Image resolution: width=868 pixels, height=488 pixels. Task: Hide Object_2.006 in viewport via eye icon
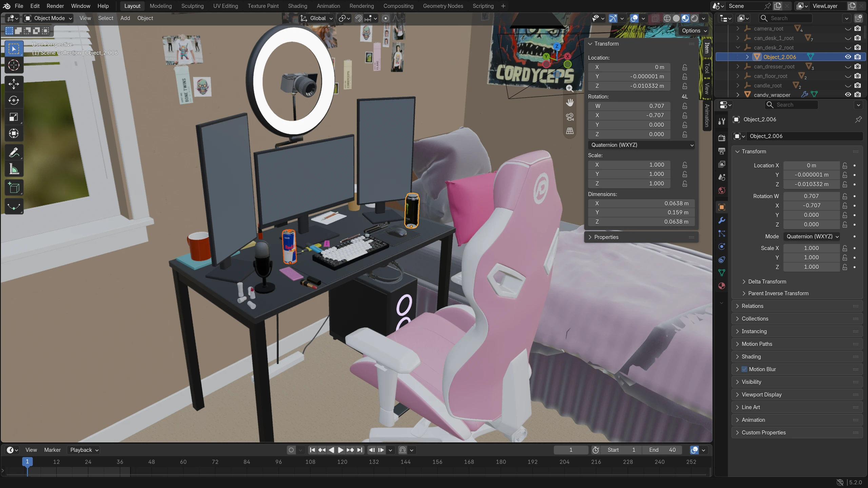click(848, 57)
